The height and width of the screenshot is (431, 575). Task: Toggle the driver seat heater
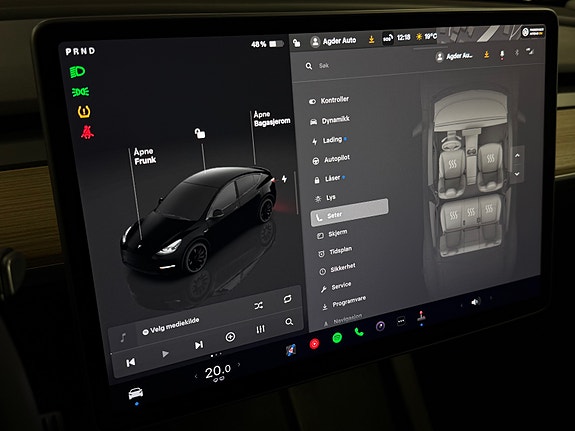pos(453,164)
